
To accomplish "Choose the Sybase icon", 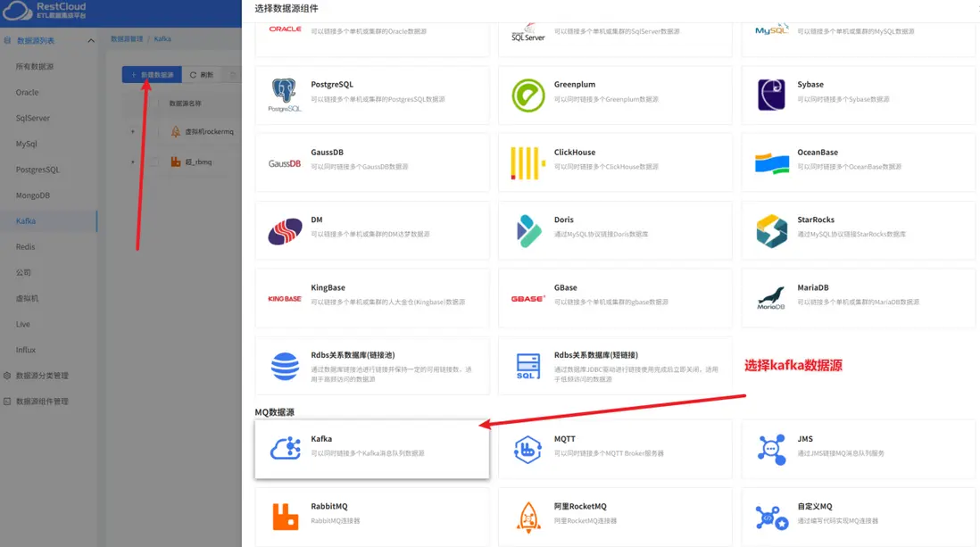I will tap(771, 95).
